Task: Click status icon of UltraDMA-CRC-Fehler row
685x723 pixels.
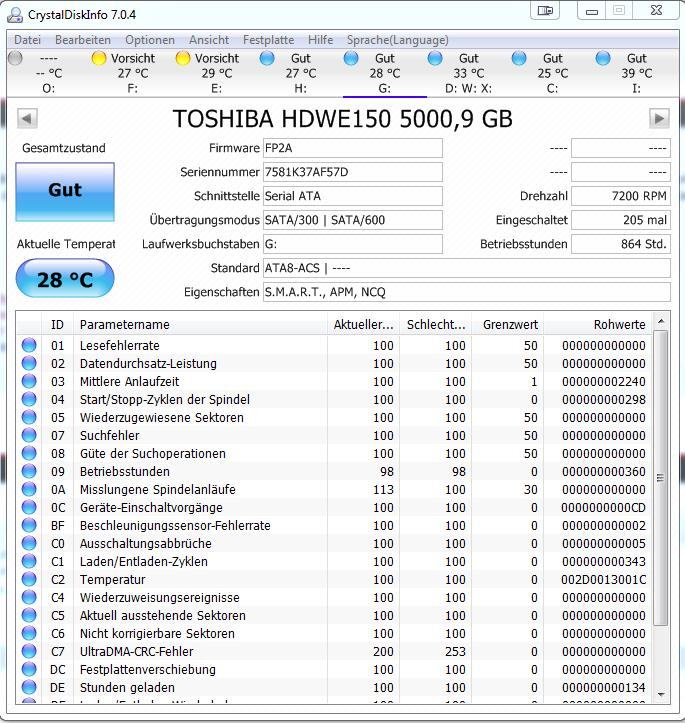Action: coord(29,651)
